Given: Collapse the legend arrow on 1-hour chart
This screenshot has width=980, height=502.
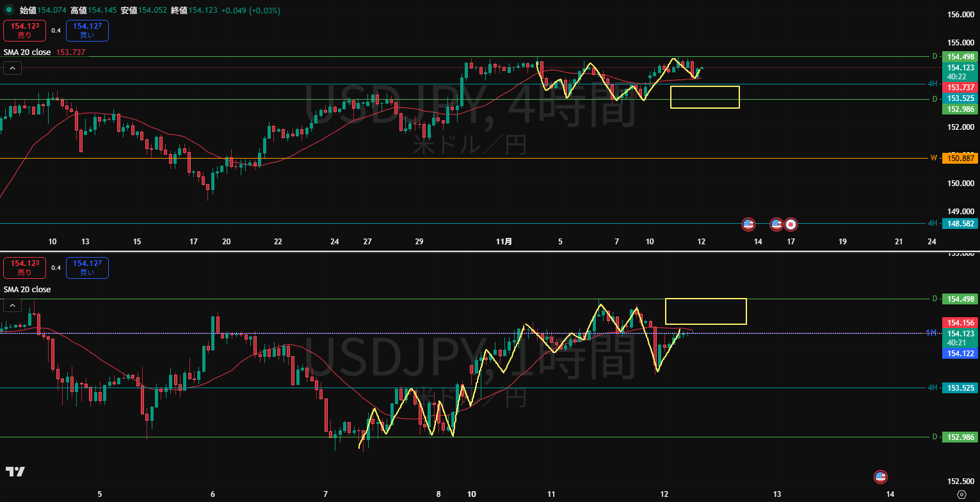Looking at the screenshot, I should pyautogui.click(x=12, y=306).
